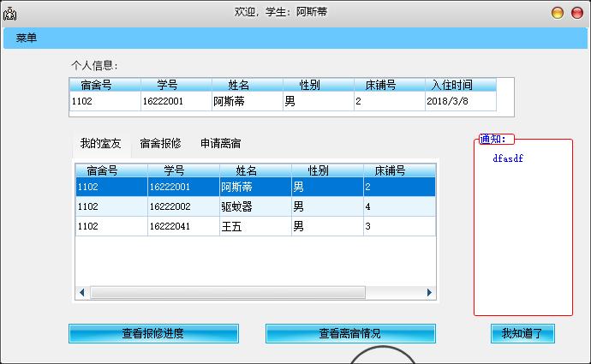Click 学号 header in personal info table
The image size is (591, 364).
pyautogui.click(x=176, y=85)
